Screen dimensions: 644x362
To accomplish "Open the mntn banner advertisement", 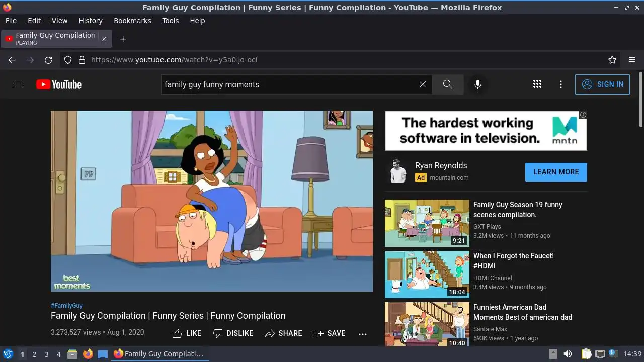I will tap(486, 131).
